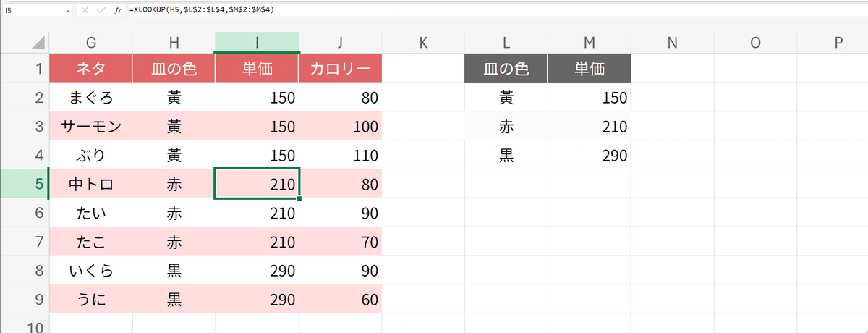
Task: Select column K header
Action: pyautogui.click(x=423, y=43)
